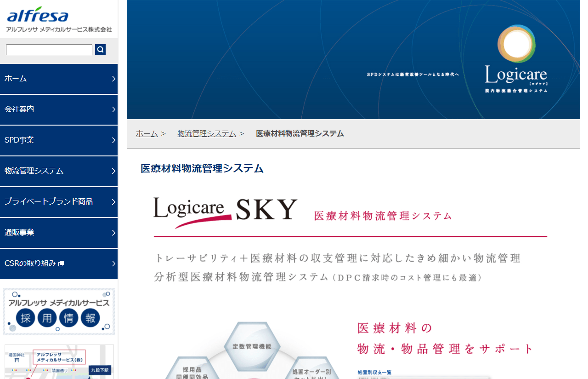Screen dimensions: 588x379
Task: Click the Logicare SKY logo image
Action: [x=226, y=212]
